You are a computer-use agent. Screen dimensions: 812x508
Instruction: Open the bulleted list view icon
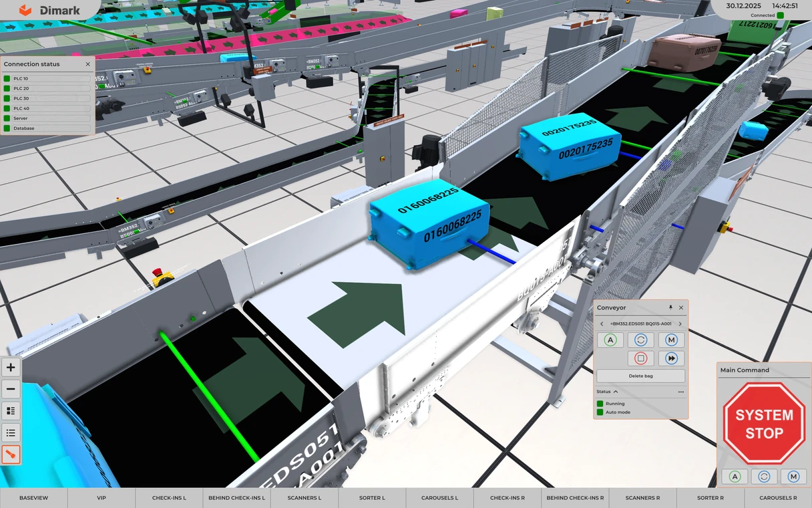tap(11, 432)
